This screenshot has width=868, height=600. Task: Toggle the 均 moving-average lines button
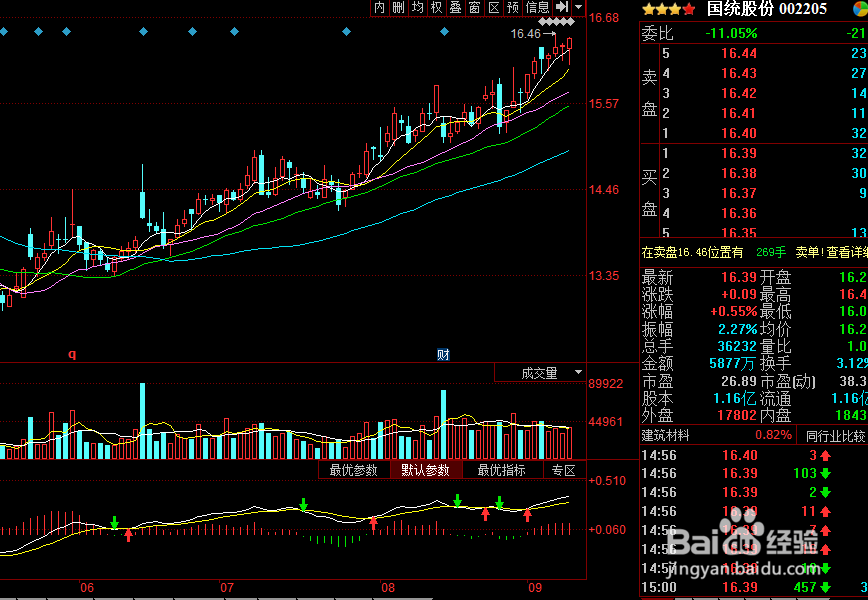(x=417, y=7)
